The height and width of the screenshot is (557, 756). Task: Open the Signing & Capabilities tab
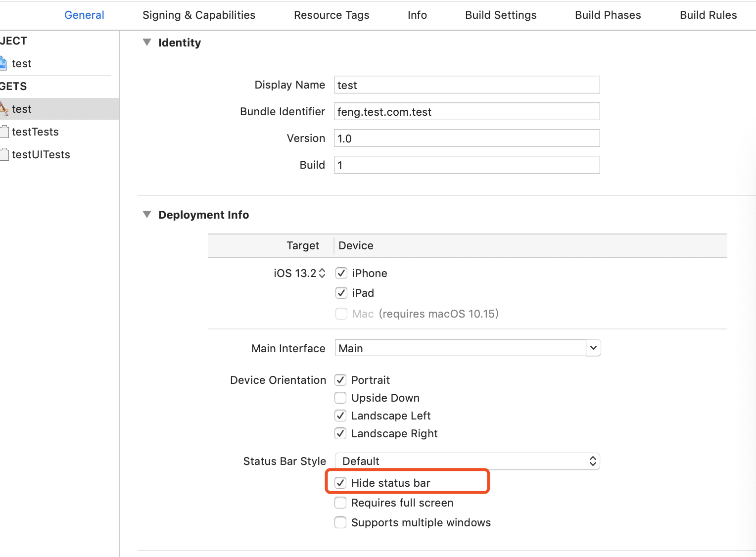(x=199, y=15)
